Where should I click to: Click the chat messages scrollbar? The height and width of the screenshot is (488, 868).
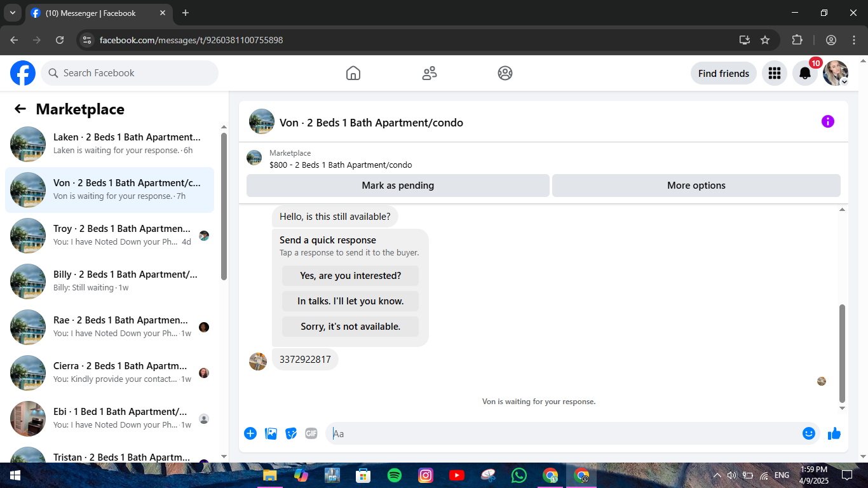pos(843,353)
